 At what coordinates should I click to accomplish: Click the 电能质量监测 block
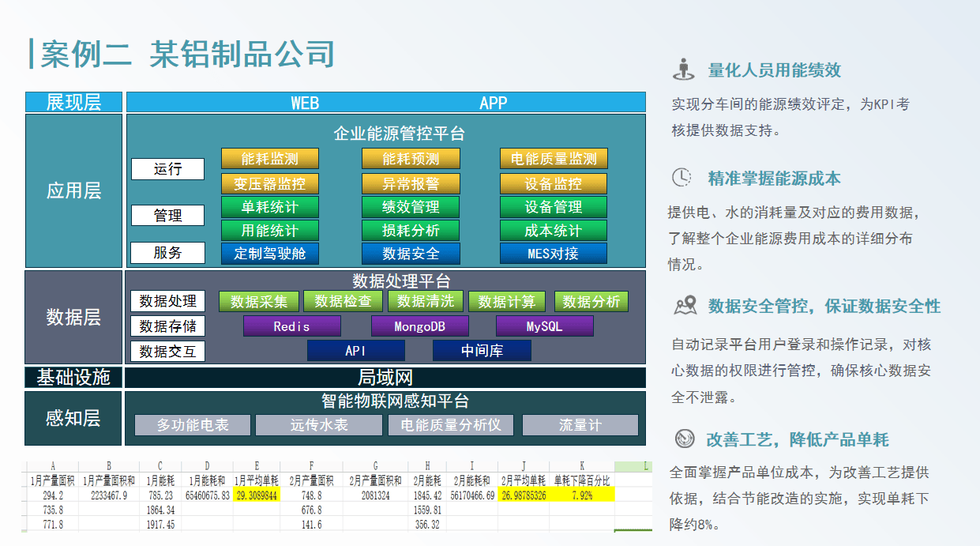(553, 159)
